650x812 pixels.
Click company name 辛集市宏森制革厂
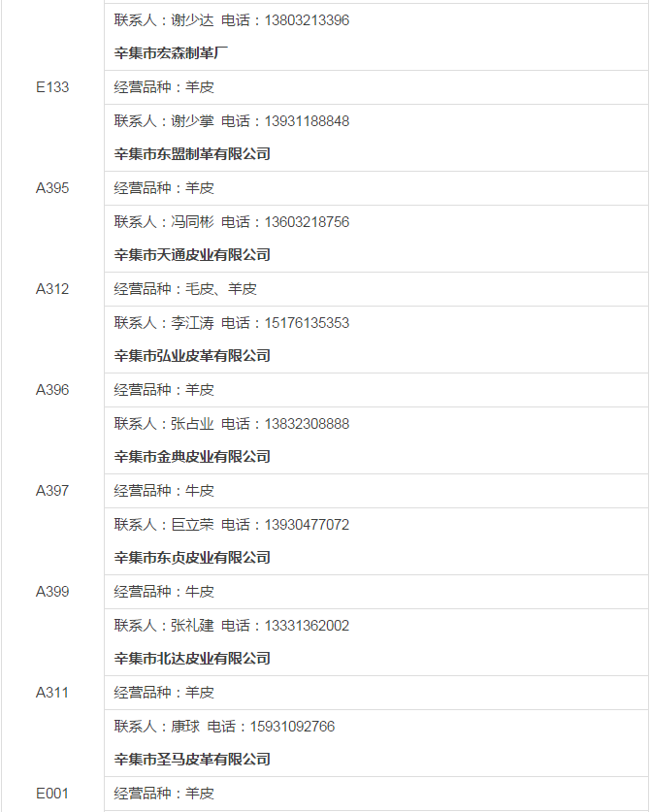click(171, 53)
